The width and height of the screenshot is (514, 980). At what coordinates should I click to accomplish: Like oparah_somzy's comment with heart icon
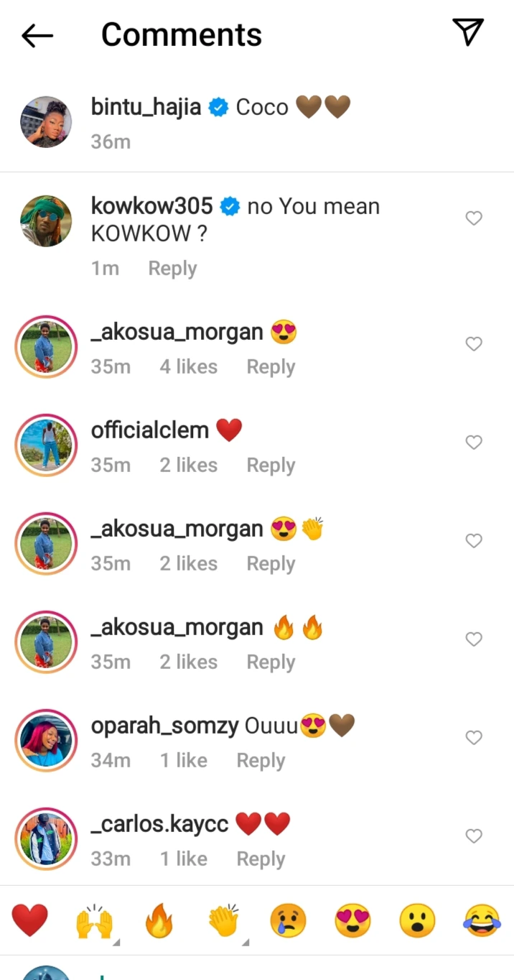coord(474,738)
